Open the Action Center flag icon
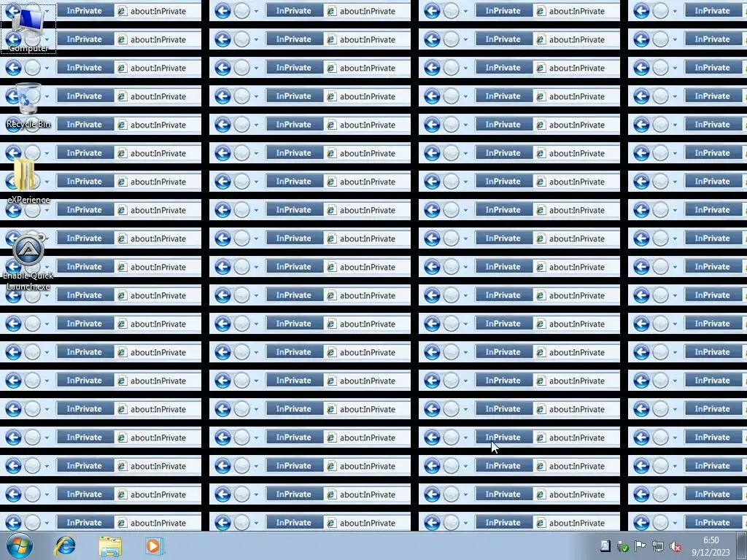This screenshot has width=747, height=560. (x=640, y=546)
